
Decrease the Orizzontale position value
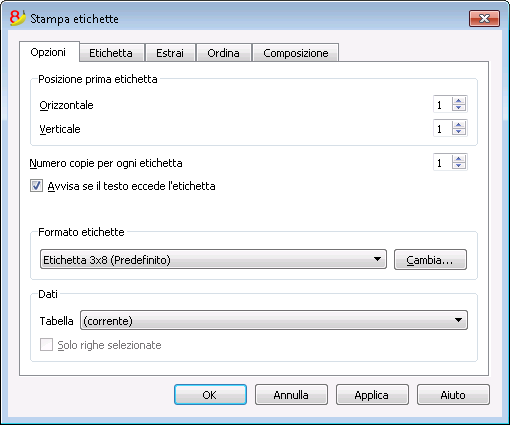point(459,108)
